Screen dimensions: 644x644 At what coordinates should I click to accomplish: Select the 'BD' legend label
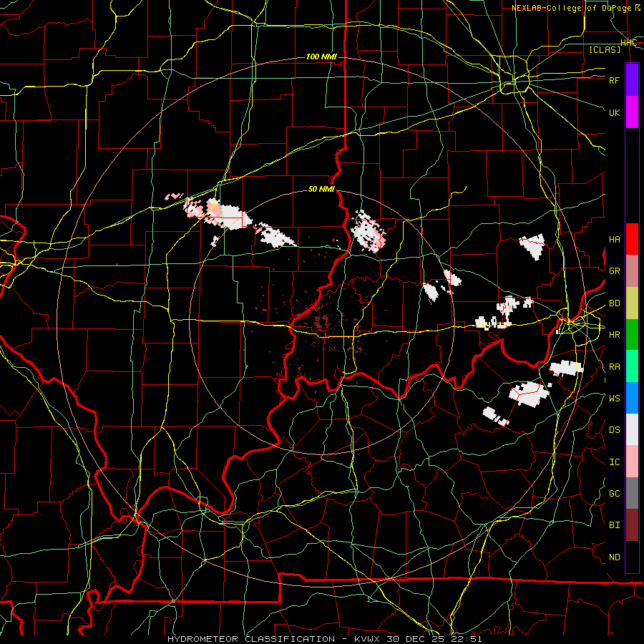[x=614, y=303]
